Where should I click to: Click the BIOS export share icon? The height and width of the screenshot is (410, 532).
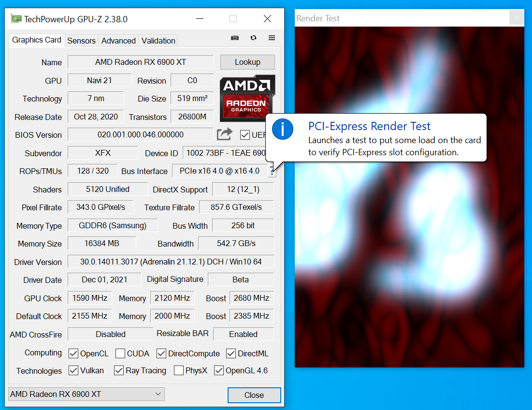225,134
